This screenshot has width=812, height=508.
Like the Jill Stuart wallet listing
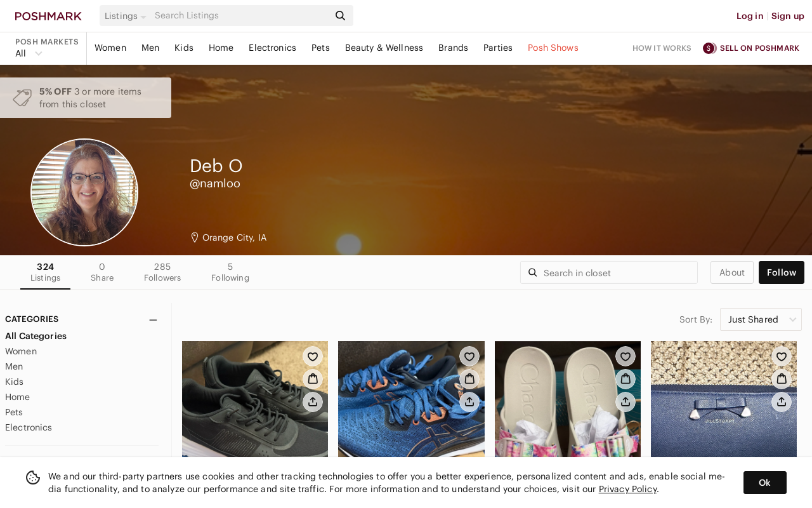coord(782,356)
